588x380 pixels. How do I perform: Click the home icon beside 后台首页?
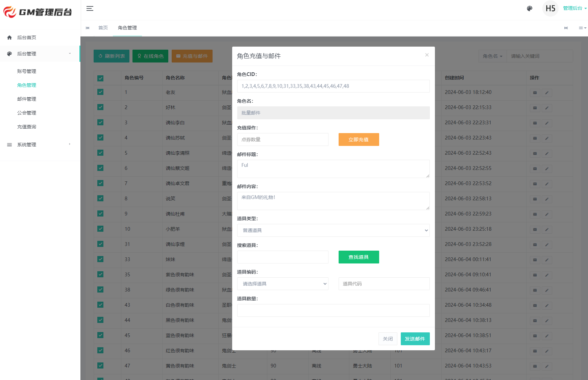9,37
